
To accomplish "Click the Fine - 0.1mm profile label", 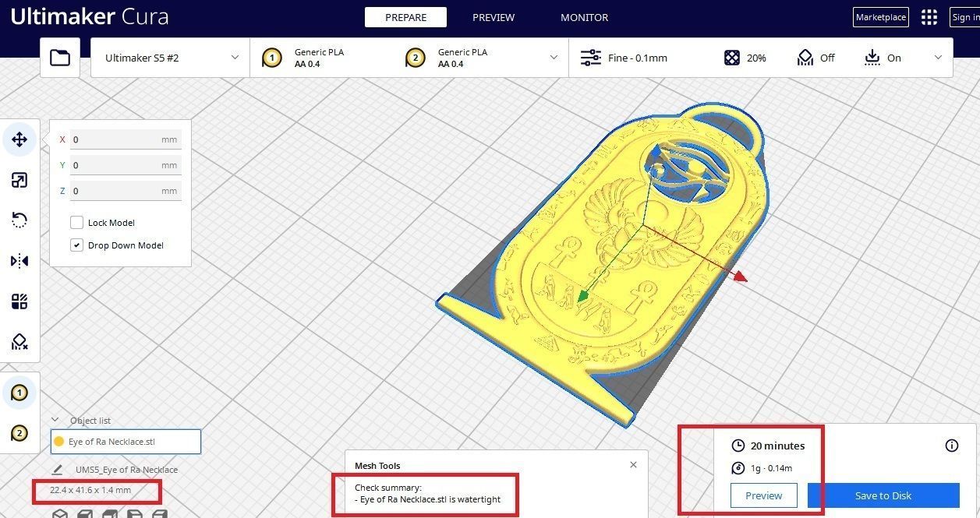I will coord(638,58).
